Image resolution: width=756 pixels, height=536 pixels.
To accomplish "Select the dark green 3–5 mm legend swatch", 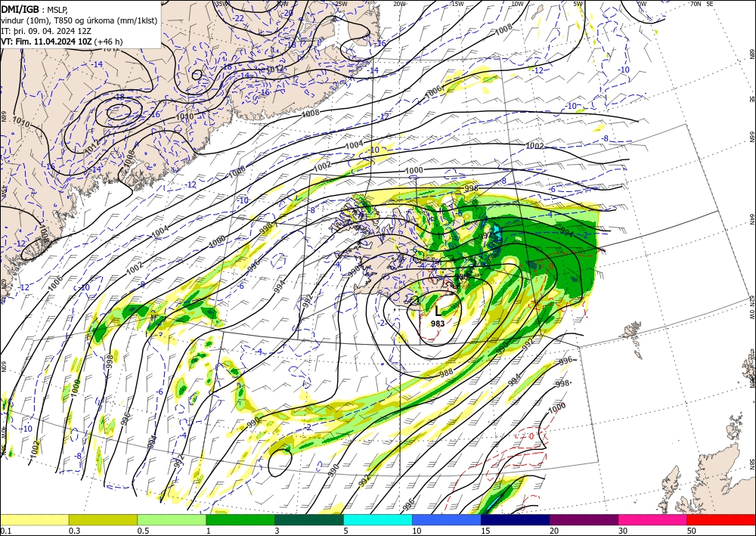I will [x=309, y=519].
